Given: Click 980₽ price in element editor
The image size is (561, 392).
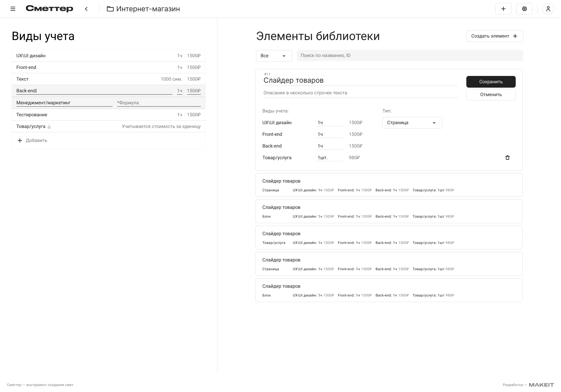Looking at the screenshot, I should pyautogui.click(x=354, y=158).
